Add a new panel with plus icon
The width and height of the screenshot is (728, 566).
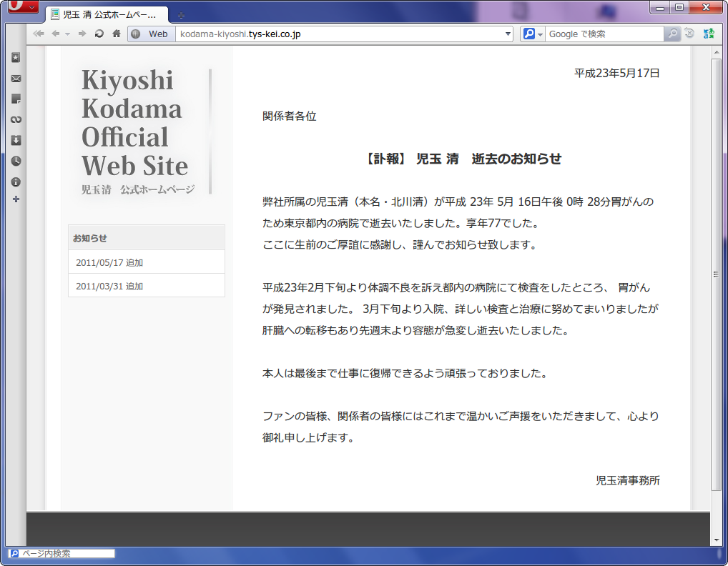pyautogui.click(x=16, y=199)
